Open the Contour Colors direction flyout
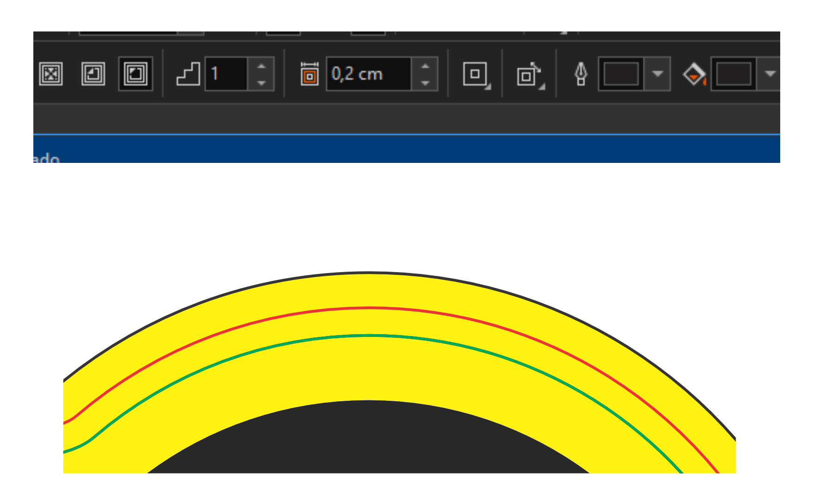 (530, 75)
